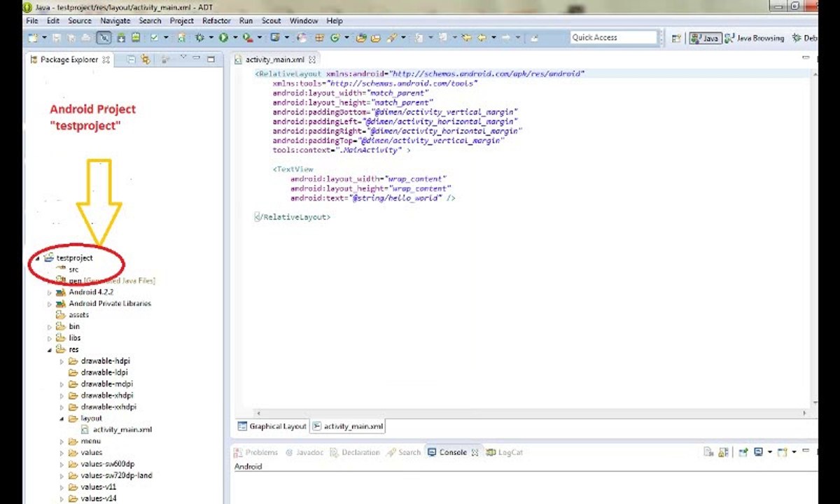Select activity_main.xml in the project tree

click(122, 430)
